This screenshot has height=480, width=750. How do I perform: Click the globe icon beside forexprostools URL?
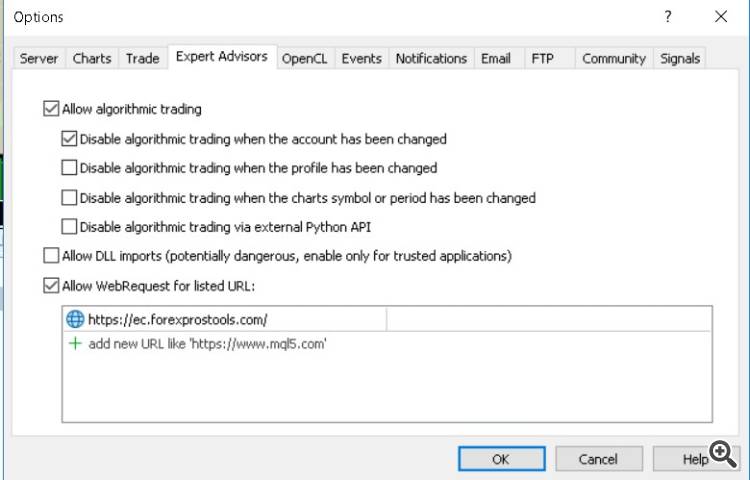[x=75, y=320]
